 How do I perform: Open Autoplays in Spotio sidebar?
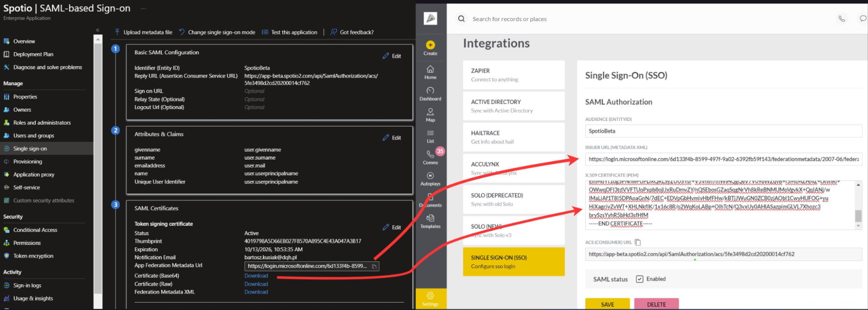point(430,179)
